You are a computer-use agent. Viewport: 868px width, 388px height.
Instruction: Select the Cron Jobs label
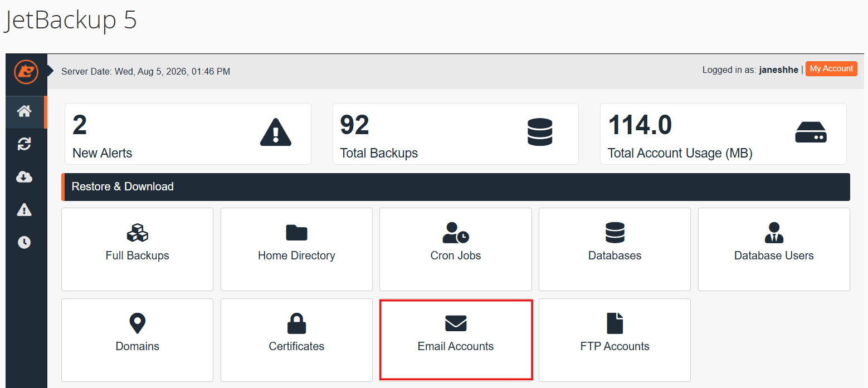(x=456, y=256)
